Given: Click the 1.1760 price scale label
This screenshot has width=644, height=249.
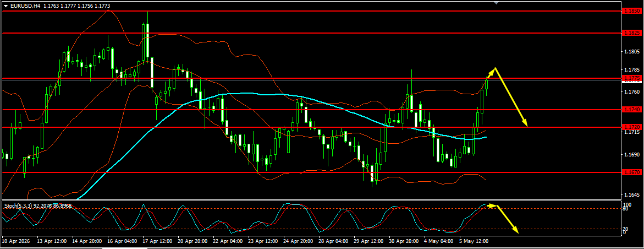Looking at the screenshot, I should [631, 92].
